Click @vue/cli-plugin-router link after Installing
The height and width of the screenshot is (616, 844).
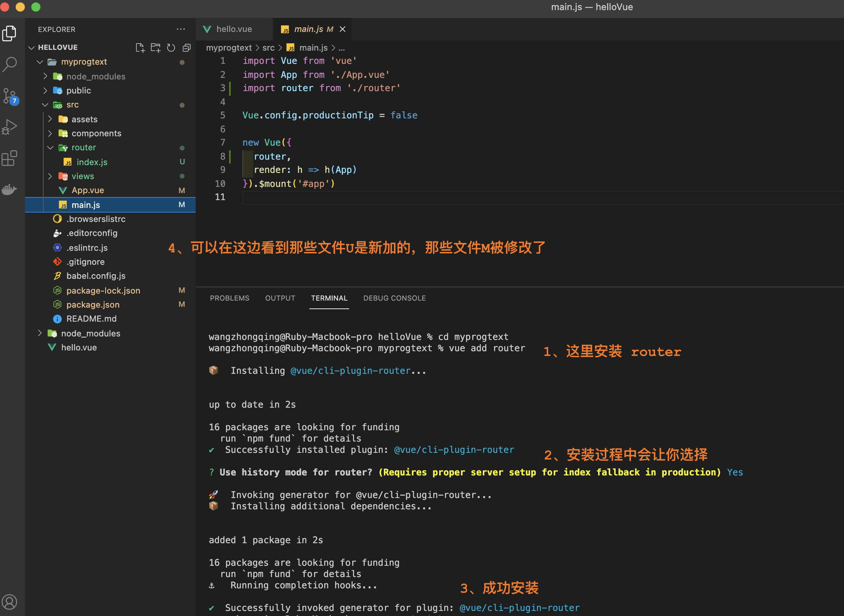(x=351, y=371)
